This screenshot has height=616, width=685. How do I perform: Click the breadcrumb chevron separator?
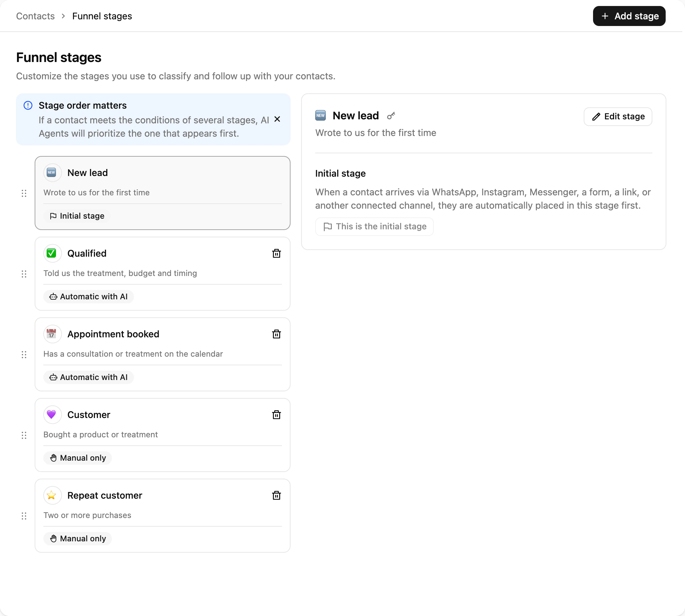63,16
